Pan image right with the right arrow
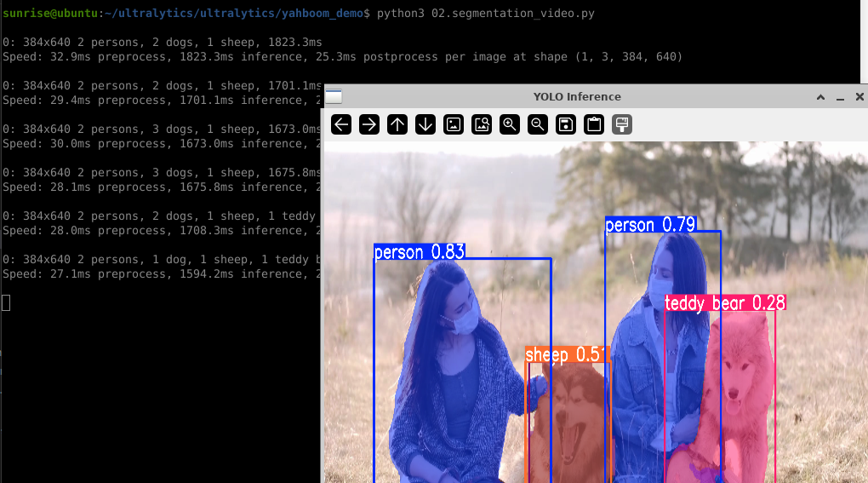This screenshot has height=483, width=868. coord(369,124)
